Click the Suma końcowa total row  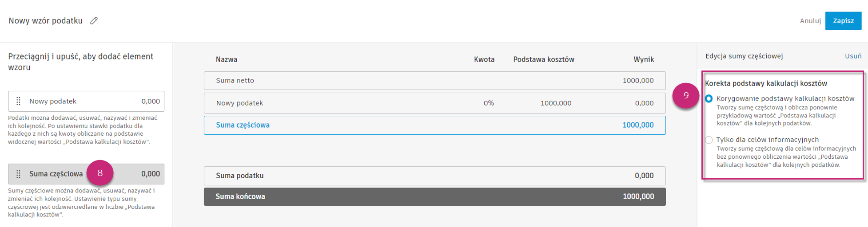pyautogui.click(x=434, y=197)
